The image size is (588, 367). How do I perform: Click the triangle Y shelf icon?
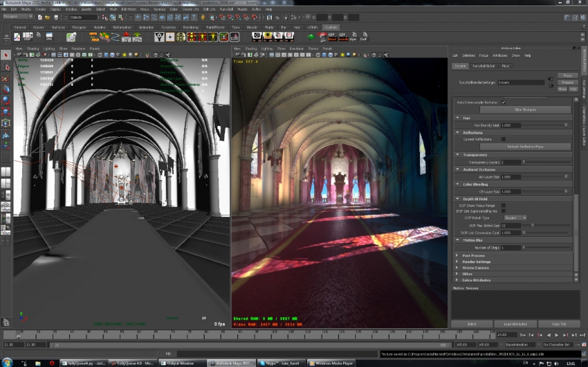(x=159, y=37)
